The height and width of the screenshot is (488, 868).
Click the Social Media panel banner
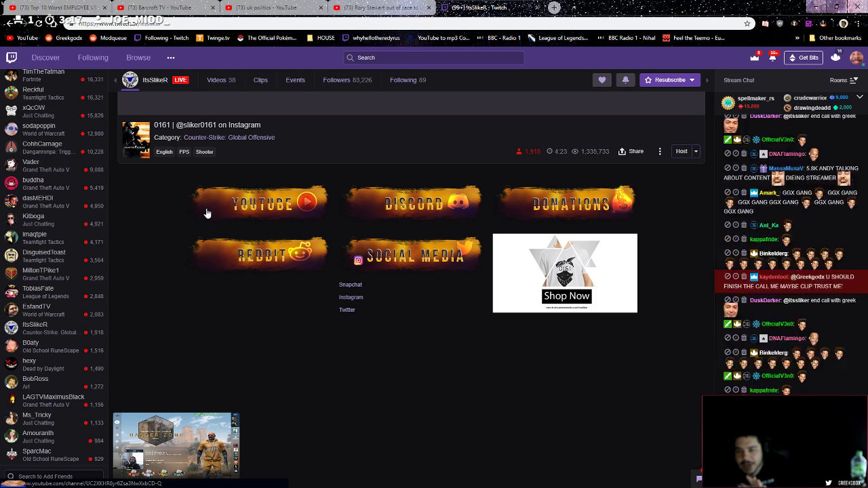(414, 254)
